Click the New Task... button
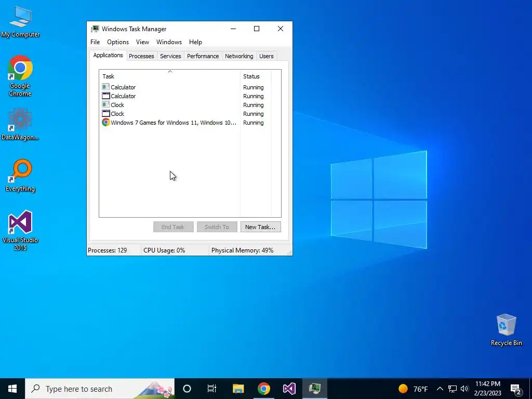 pyautogui.click(x=261, y=227)
